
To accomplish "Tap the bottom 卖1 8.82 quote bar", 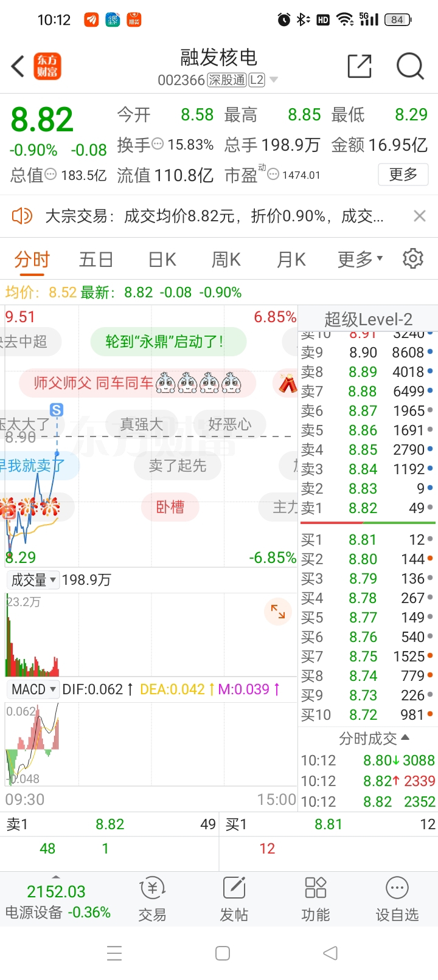I will pos(110,824).
